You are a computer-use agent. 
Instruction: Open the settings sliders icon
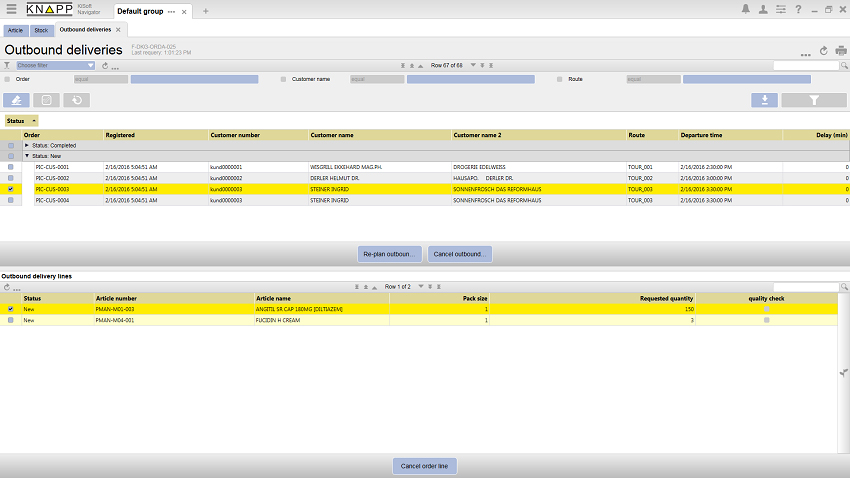(x=781, y=9)
